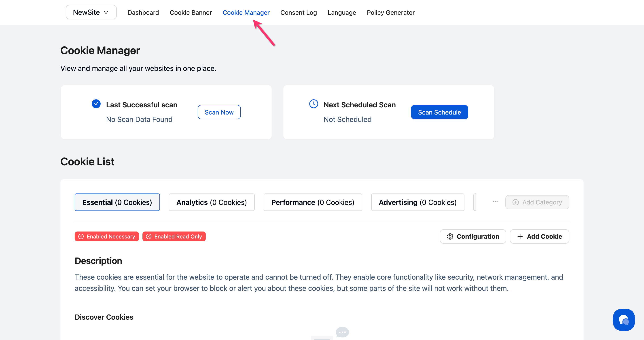The width and height of the screenshot is (644, 340).
Task: Click the gear icon in Configuration button
Action: pyautogui.click(x=450, y=236)
